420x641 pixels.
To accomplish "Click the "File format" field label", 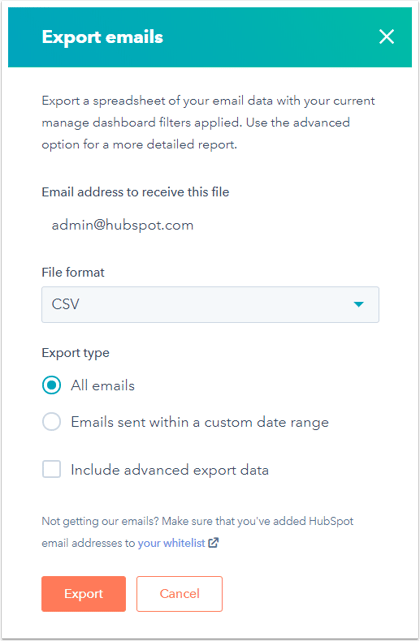I will click(73, 272).
